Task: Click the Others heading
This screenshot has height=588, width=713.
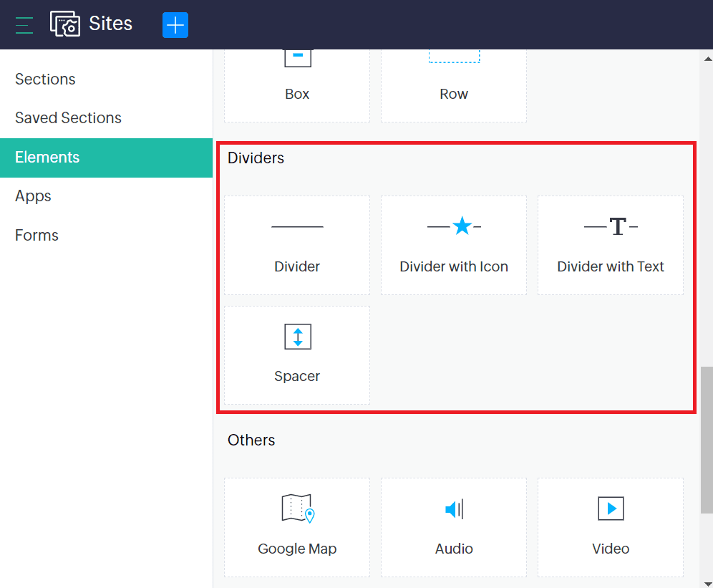Action: (x=251, y=440)
